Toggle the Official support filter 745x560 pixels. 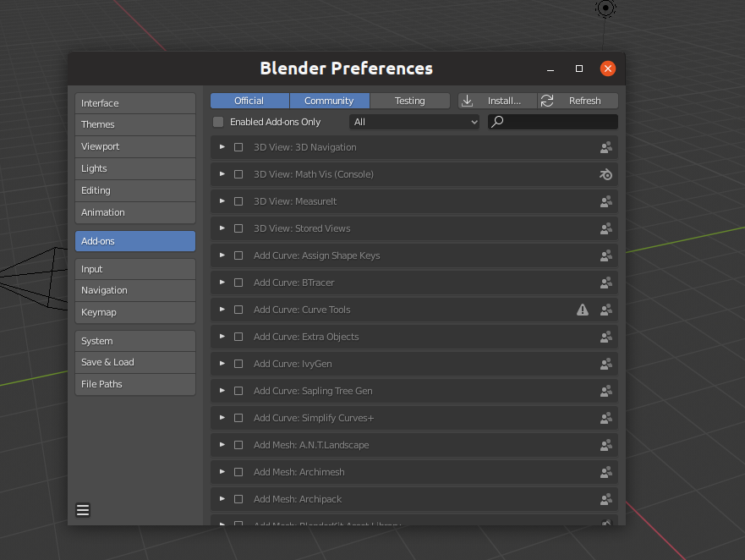[249, 101]
